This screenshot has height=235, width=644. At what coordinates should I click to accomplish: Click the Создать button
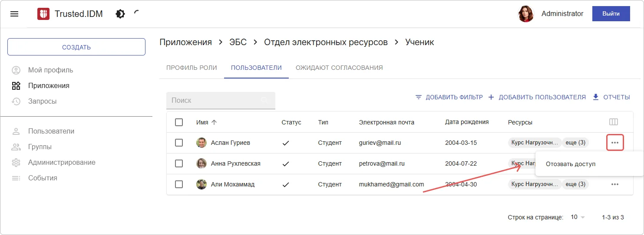tap(76, 47)
